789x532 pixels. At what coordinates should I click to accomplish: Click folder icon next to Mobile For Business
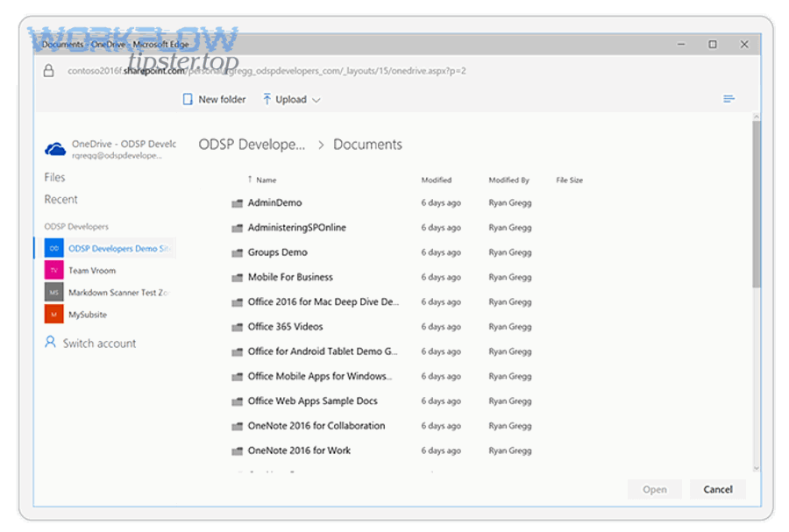coord(237,278)
